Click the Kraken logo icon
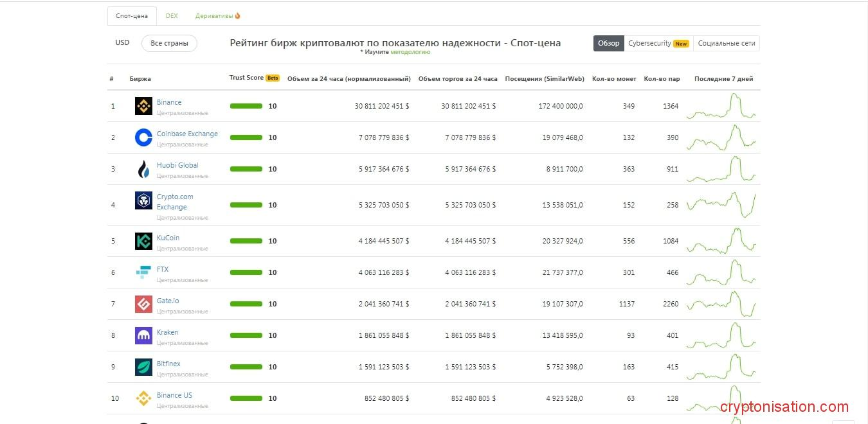Image resolution: width=868 pixels, height=424 pixels. click(x=143, y=335)
